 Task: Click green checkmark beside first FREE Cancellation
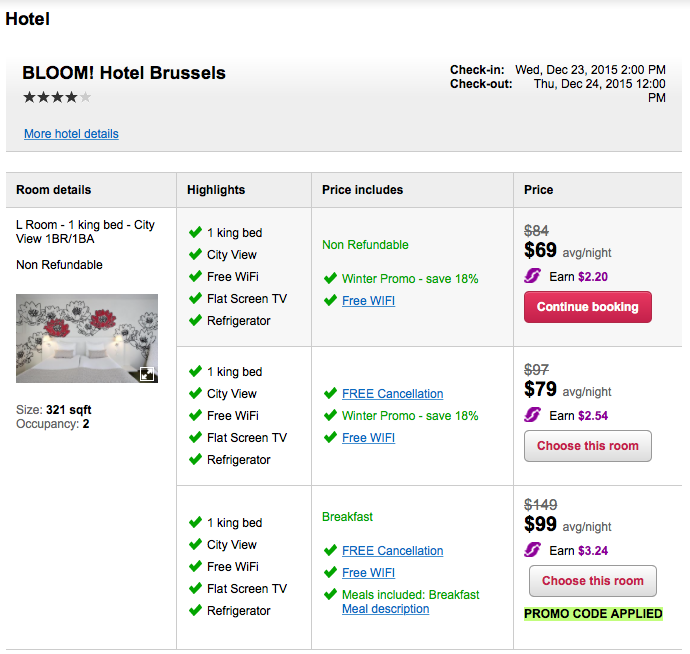click(330, 394)
